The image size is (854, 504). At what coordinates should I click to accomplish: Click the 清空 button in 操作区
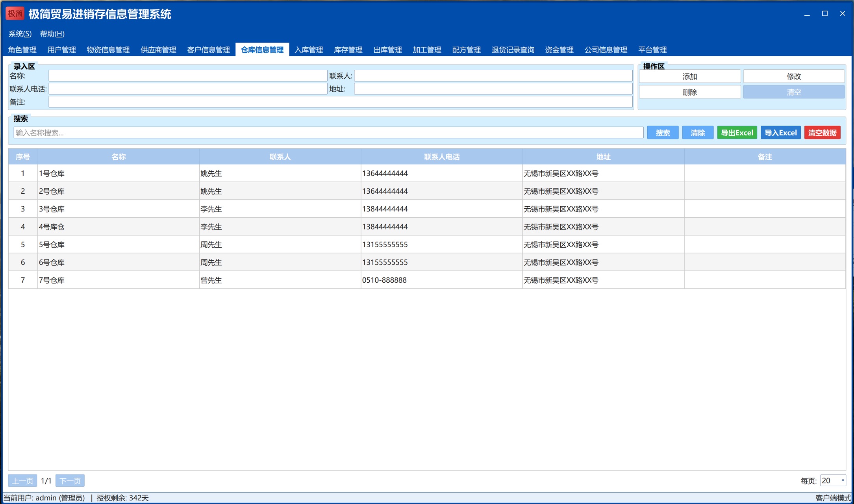(x=794, y=92)
